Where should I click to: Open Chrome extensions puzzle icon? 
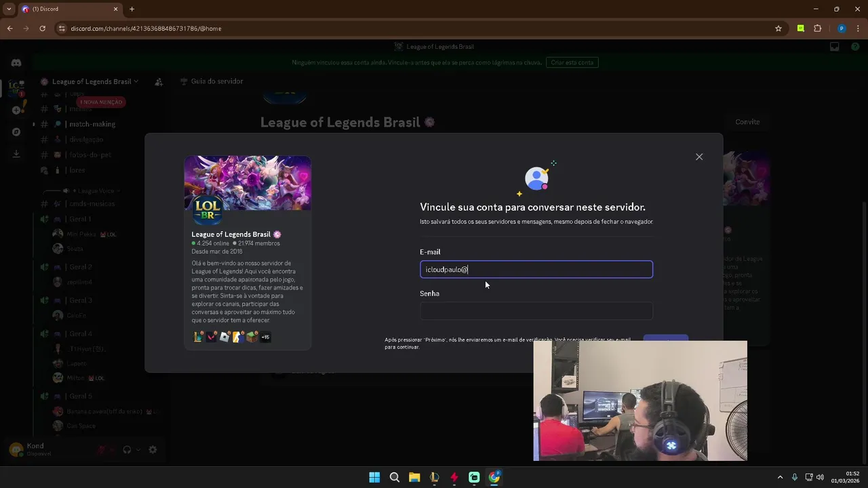click(x=818, y=28)
